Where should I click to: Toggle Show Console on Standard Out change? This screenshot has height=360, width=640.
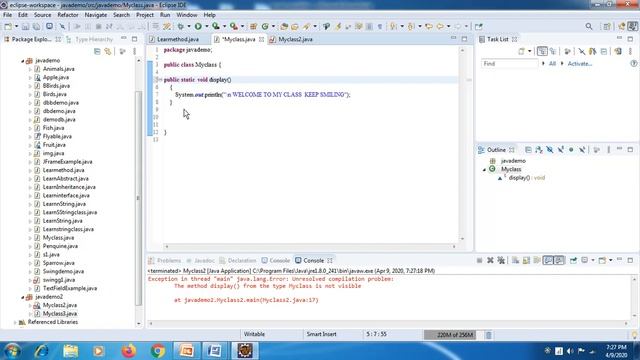click(548, 260)
